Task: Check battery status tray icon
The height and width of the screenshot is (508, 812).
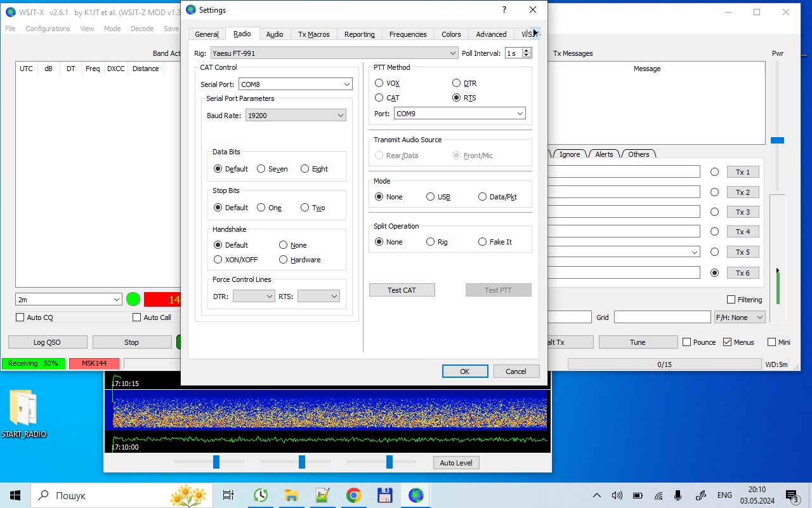Action: [638, 495]
